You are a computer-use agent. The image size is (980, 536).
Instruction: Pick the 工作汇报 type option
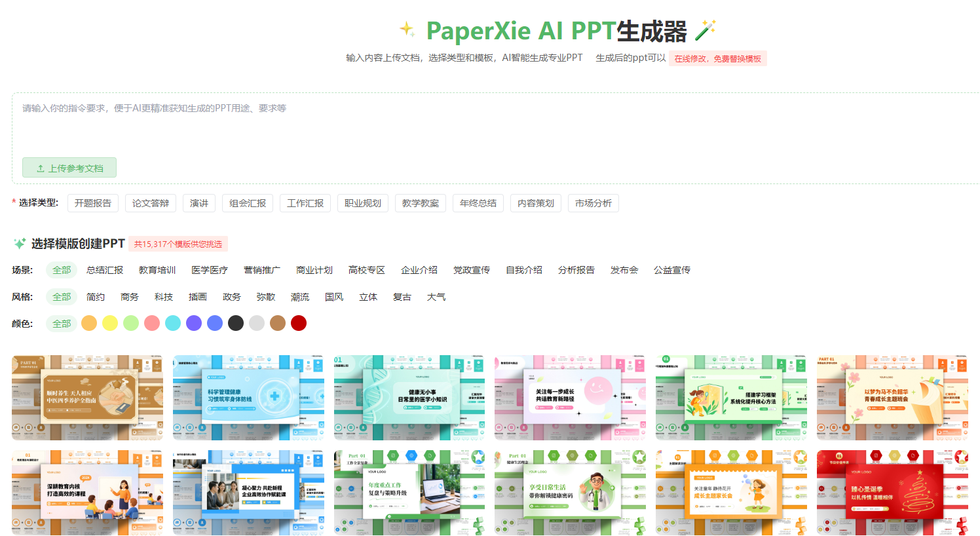tap(305, 203)
